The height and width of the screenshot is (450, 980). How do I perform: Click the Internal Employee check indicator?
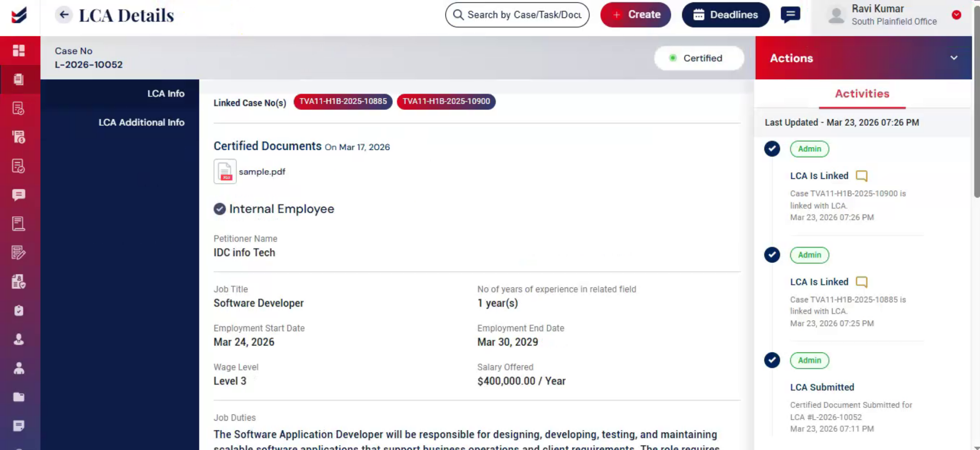[x=220, y=209]
